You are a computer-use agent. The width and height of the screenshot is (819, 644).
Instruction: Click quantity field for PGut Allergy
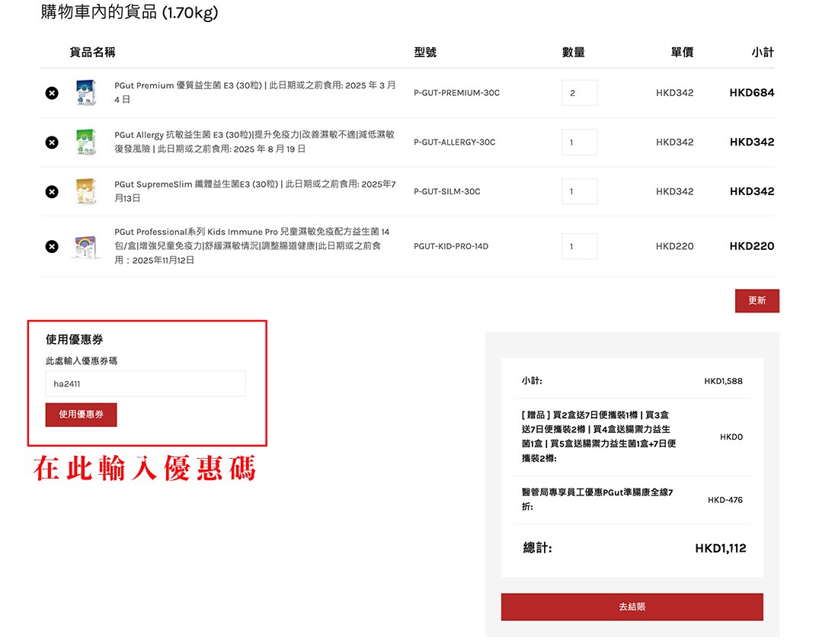579,143
